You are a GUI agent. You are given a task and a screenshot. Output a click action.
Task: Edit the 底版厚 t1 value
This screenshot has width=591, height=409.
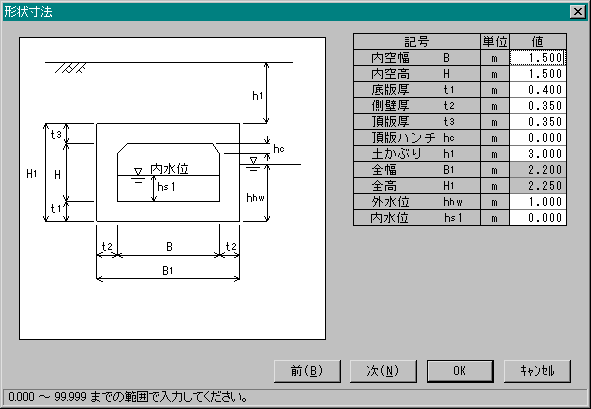point(538,90)
